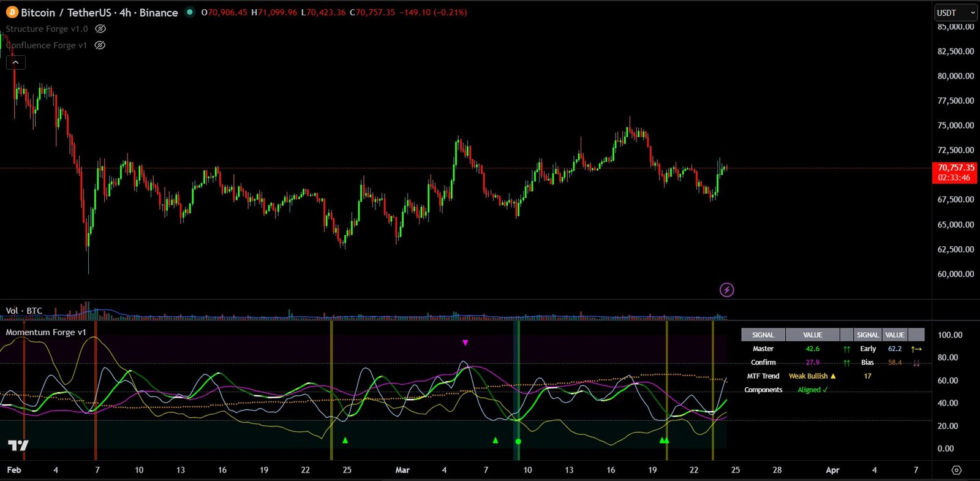Click pink down arrows beside Bias value
The image size is (980, 481).
pos(916,363)
